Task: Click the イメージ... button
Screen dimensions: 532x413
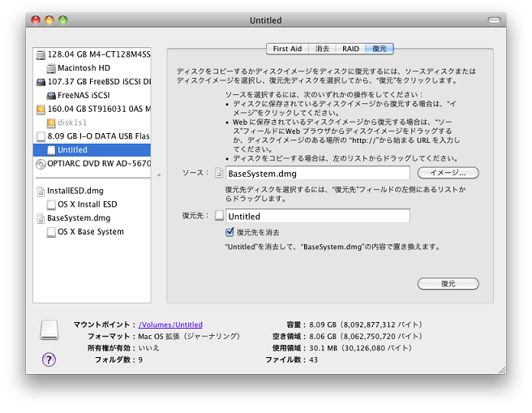Action: [x=448, y=173]
